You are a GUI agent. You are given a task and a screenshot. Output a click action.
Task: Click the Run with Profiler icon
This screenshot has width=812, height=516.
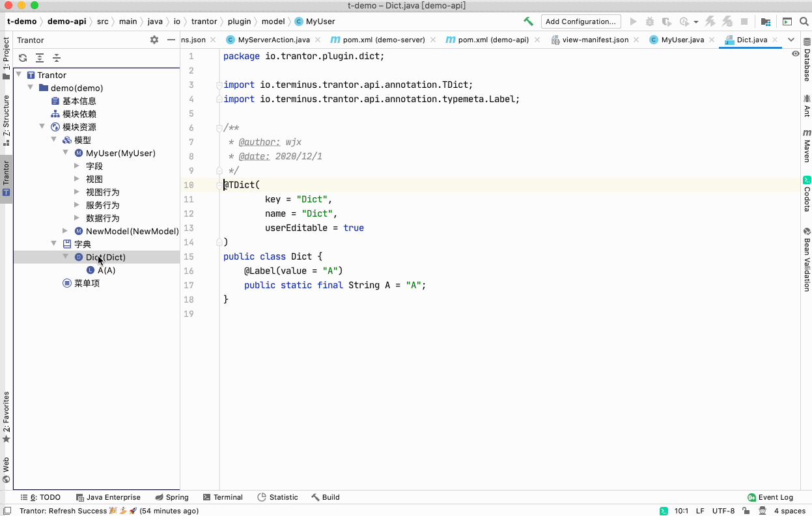point(684,21)
